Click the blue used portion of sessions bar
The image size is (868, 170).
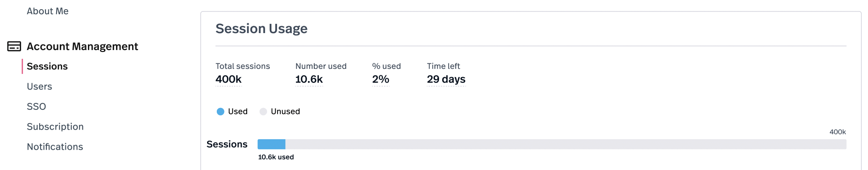coord(272,144)
